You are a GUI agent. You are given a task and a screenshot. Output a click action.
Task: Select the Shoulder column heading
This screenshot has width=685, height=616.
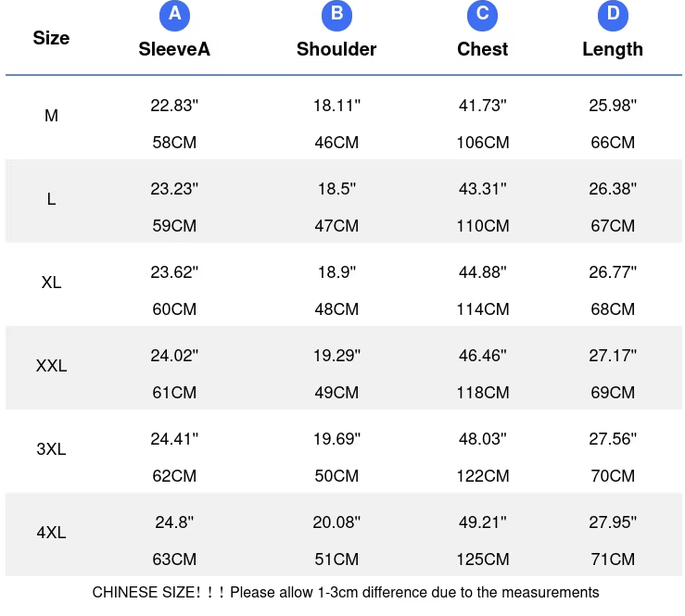[336, 49]
